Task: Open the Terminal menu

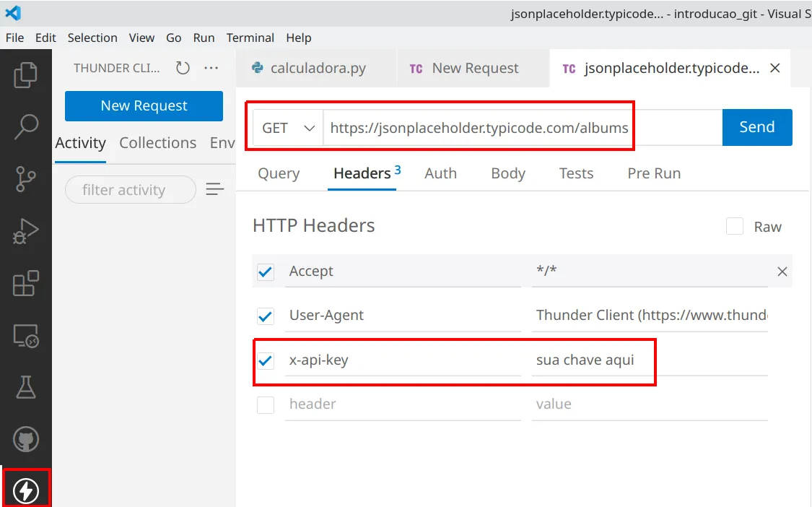Action: [x=250, y=38]
